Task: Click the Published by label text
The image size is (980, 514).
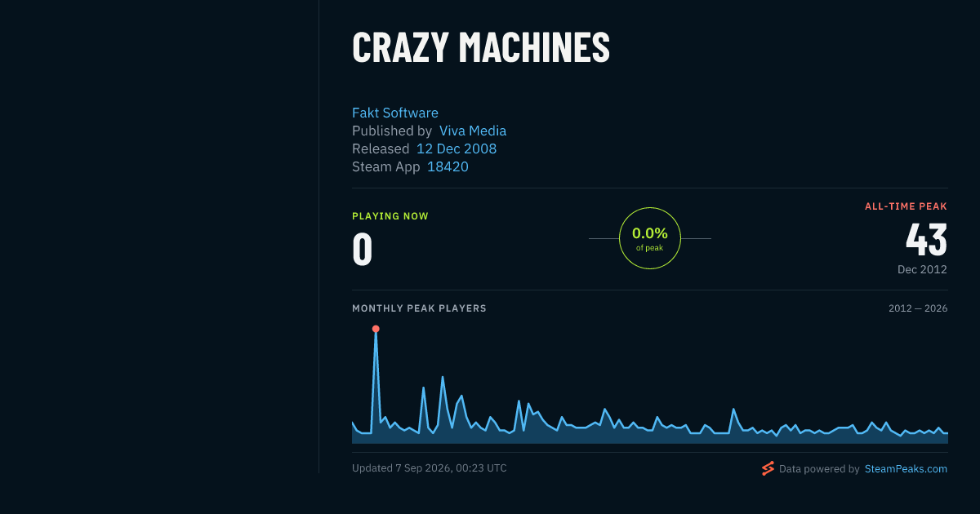Action: click(392, 131)
